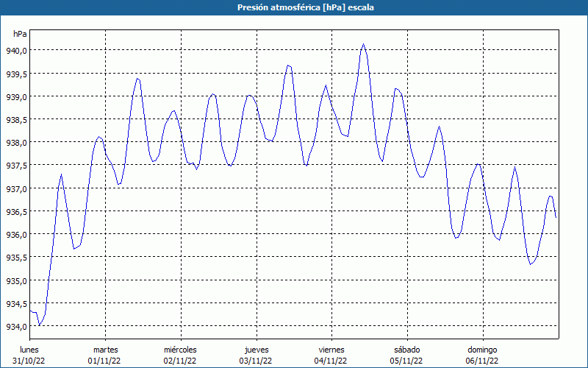Screen dimensions: 588x368
Task: Click the 'jueves' day label
Action: [257, 350]
